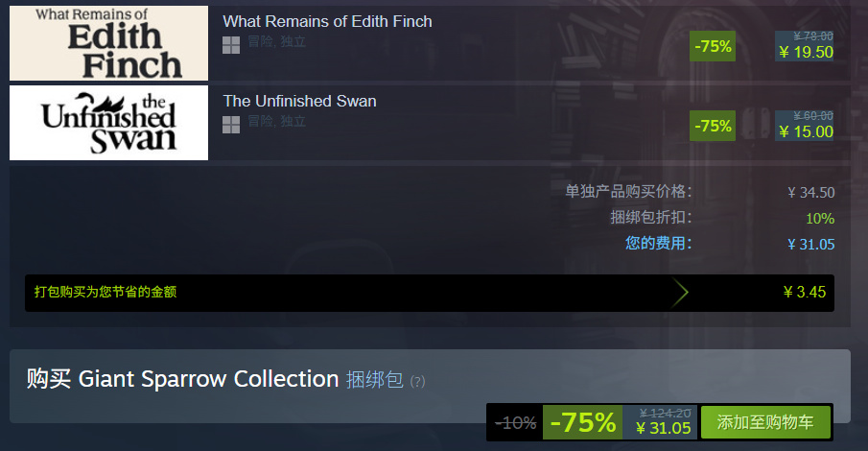Click the ¥ 19.50 discounted price
The height and width of the screenshot is (451, 868).
coord(806,52)
